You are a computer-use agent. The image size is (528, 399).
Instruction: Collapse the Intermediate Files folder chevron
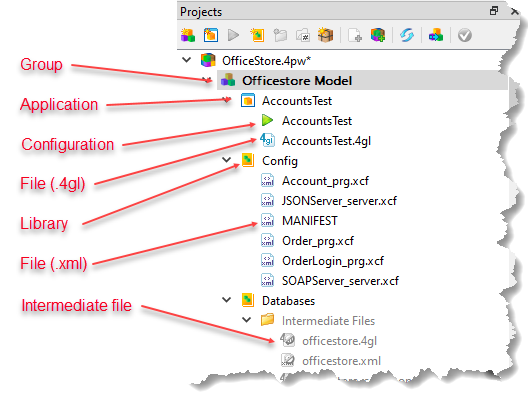(247, 320)
